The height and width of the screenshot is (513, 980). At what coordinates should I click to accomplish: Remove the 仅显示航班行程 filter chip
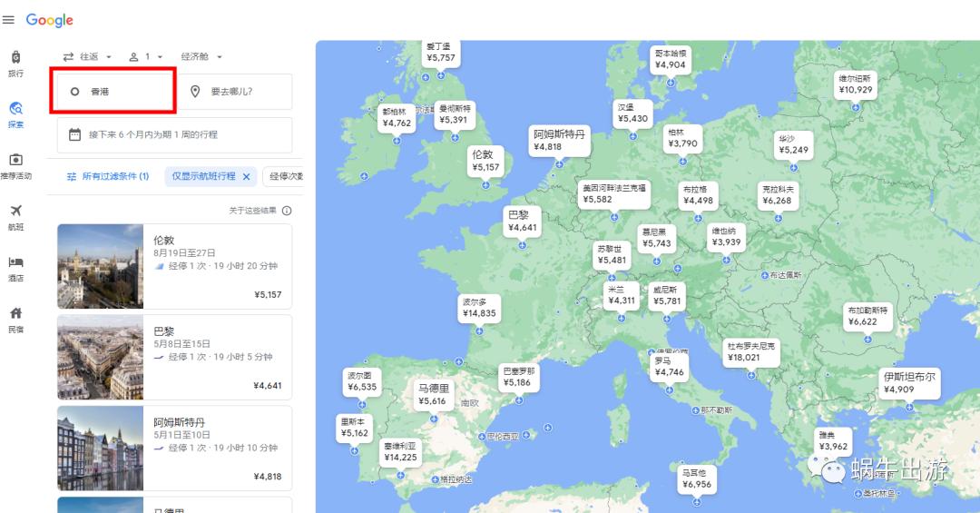pyautogui.click(x=246, y=176)
